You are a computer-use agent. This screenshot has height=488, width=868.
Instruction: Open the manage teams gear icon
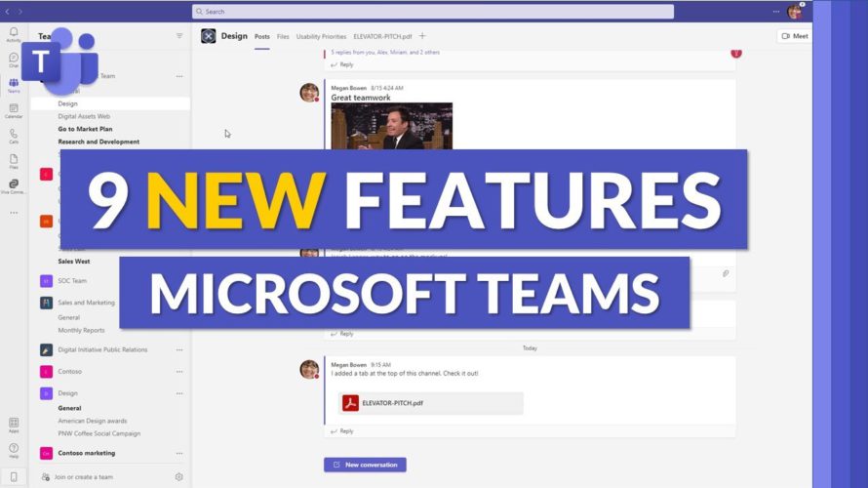(178, 477)
